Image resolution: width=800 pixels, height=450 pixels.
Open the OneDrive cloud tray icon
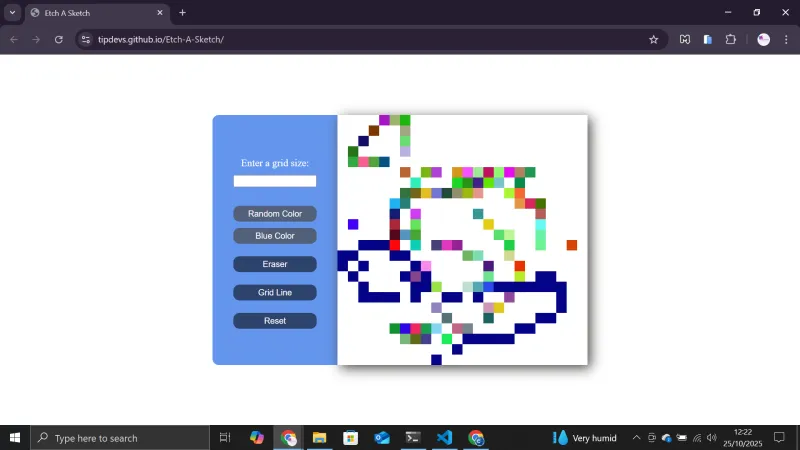[x=666, y=438]
